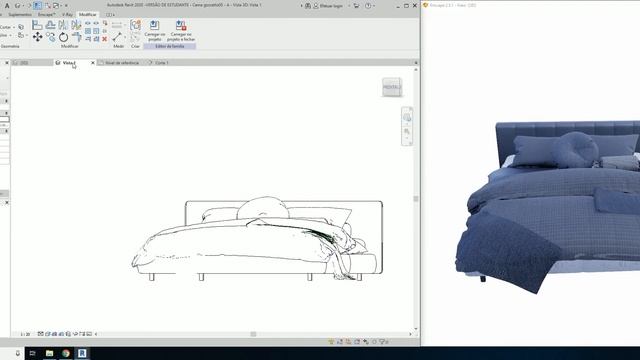Click the highlighted quick access toolbar icon

38,6
